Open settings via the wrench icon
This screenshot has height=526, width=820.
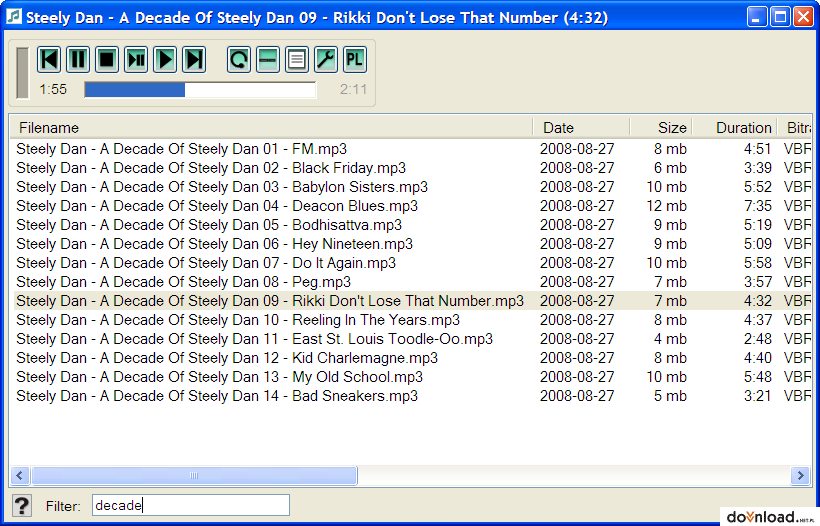click(x=326, y=59)
